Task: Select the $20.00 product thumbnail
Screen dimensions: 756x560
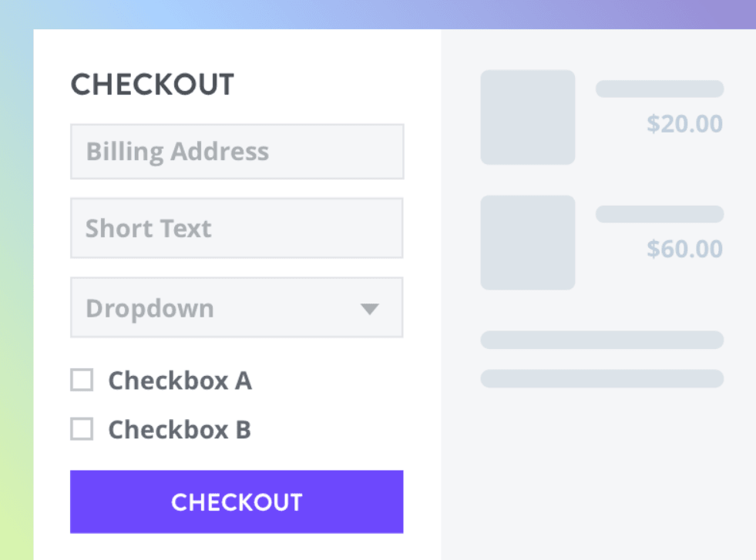Action: point(527,117)
